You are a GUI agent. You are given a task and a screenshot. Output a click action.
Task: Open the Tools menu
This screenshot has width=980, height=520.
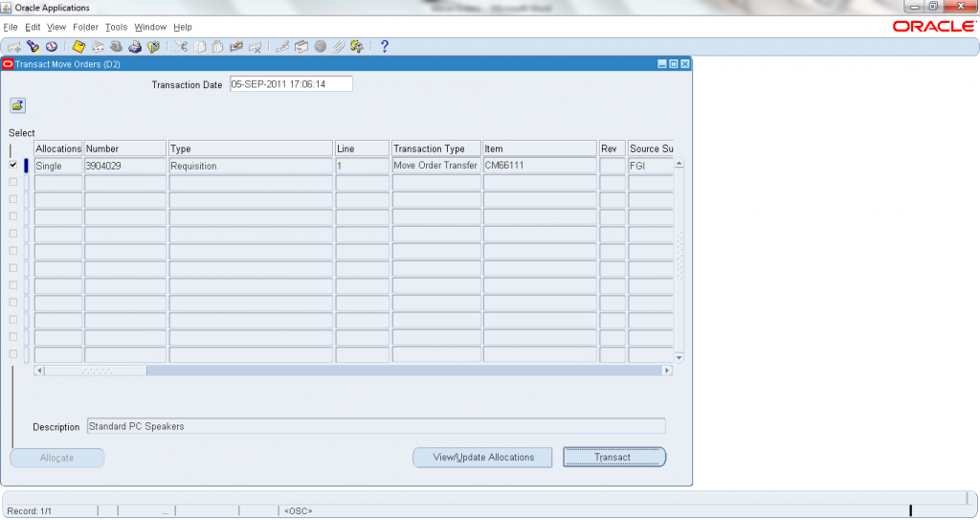click(x=116, y=28)
